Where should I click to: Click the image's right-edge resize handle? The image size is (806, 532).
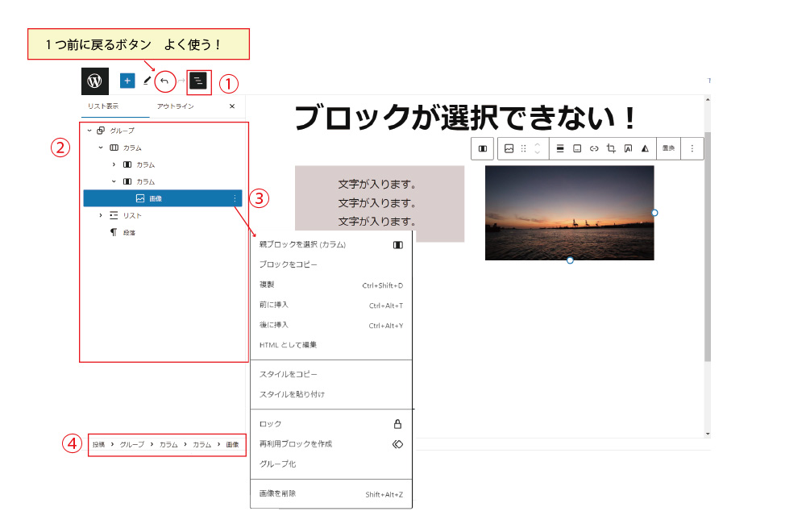[654, 213]
